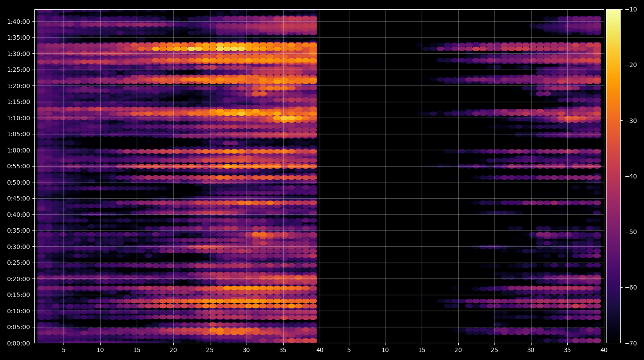644x360 pixels.
Task: Select the colorbar tick label −60
Action: 630,287
